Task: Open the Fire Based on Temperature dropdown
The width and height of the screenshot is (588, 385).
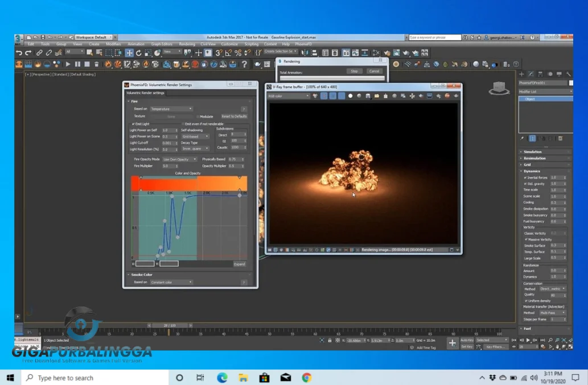Action: pos(171,109)
